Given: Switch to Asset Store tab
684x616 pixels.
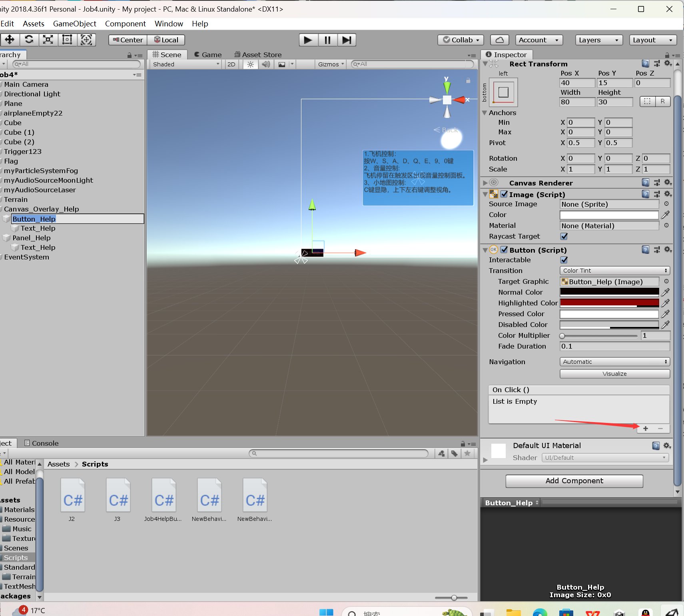Looking at the screenshot, I should tap(258, 55).
